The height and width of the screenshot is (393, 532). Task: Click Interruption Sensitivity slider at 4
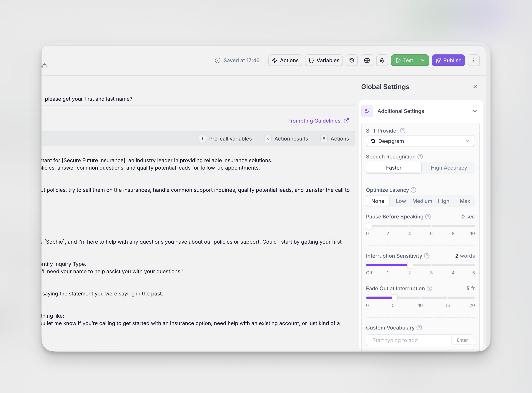453,265
